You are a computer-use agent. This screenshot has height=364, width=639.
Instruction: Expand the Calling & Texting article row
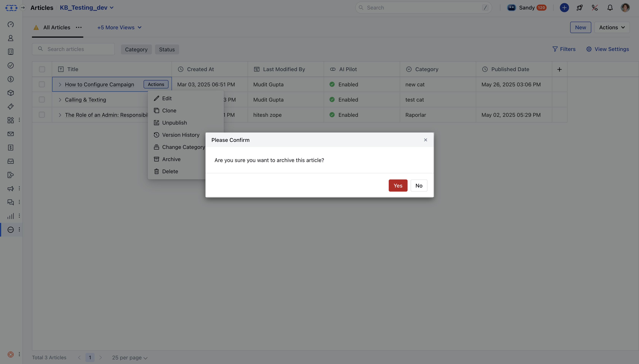click(x=60, y=100)
